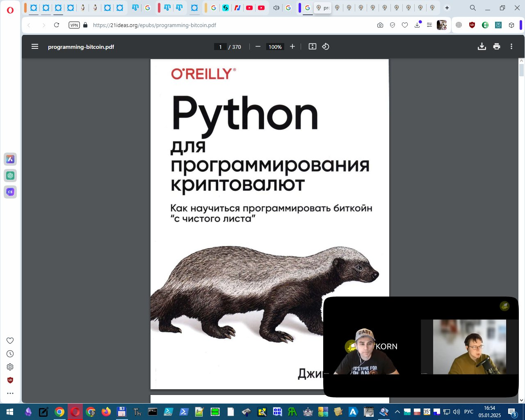
Task: Go back to the previous page
Action: click(29, 25)
